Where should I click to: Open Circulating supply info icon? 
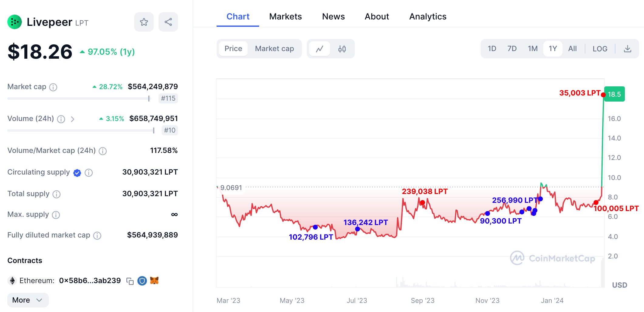(x=89, y=173)
